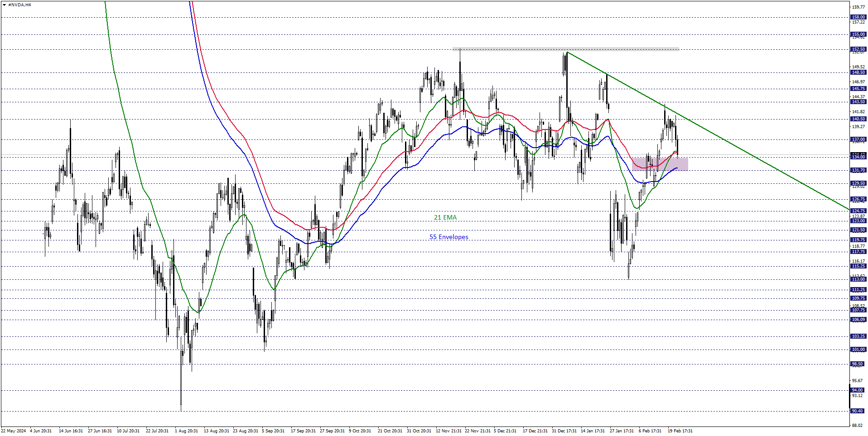Click the "5 Dec 21:31" time label

[x=505, y=431]
